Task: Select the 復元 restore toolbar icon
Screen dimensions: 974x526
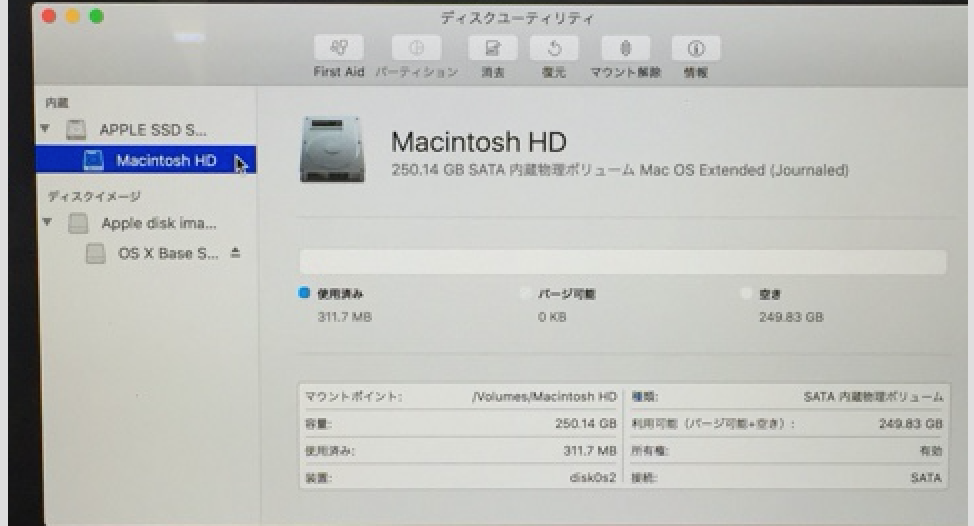Action: (554, 48)
